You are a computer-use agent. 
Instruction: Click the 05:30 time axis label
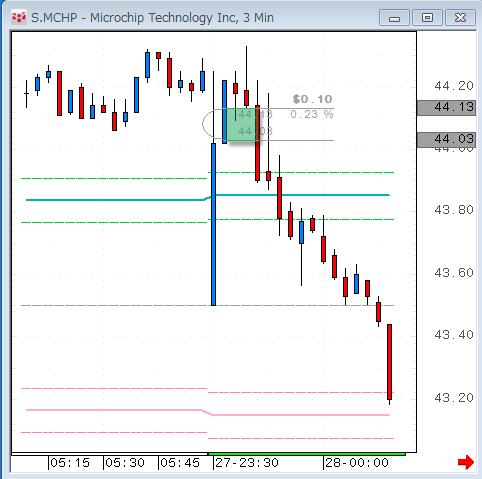pos(125,463)
